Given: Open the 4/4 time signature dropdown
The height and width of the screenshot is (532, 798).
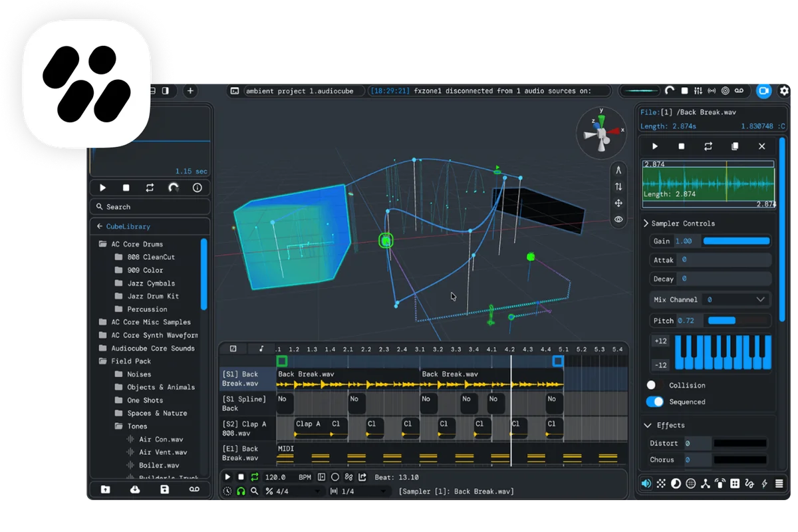Looking at the screenshot, I should pos(294,491).
